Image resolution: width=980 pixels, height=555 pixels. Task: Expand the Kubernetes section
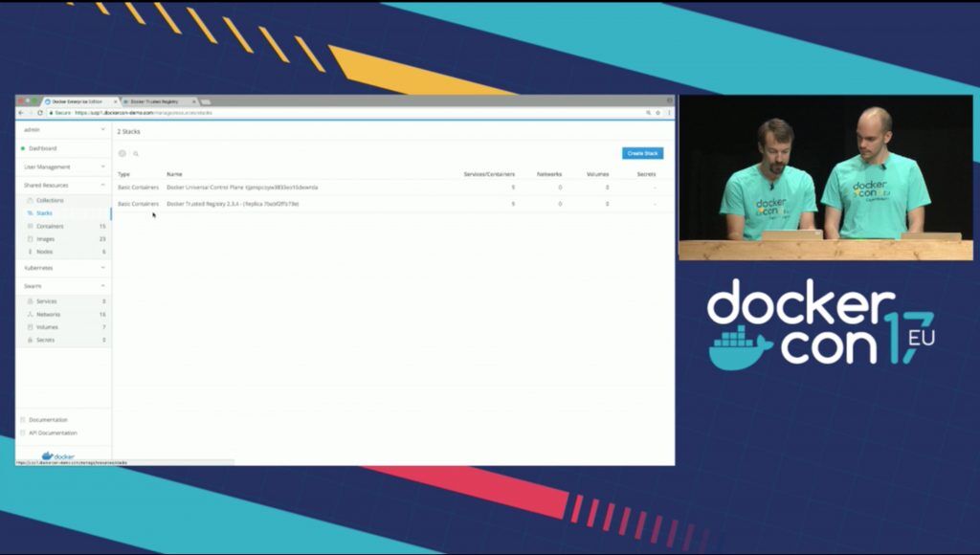[102, 268]
